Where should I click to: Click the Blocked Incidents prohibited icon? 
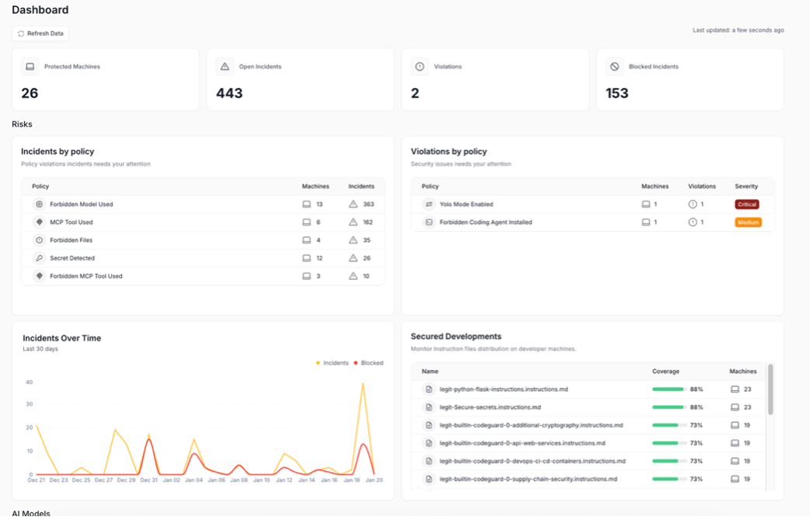pos(615,67)
